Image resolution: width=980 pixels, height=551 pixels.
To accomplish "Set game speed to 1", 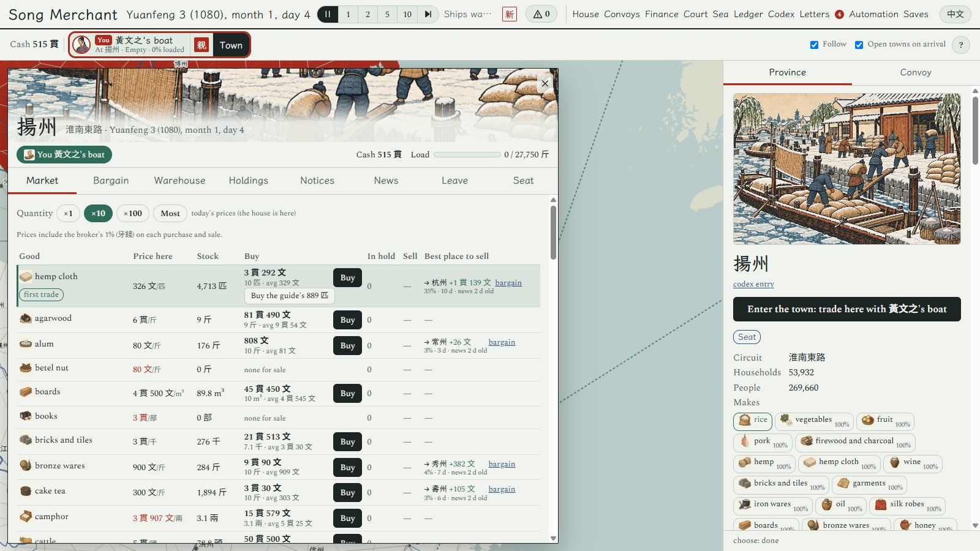I will point(348,14).
